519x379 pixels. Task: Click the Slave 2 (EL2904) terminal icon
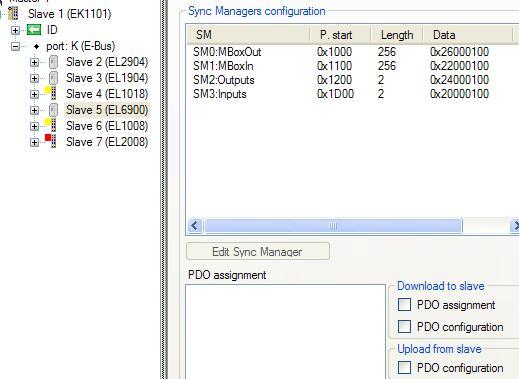coord(53,62)
